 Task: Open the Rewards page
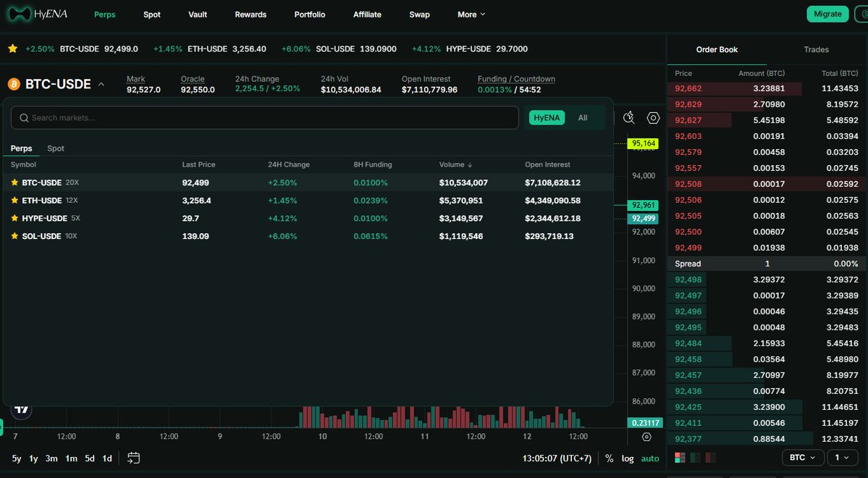(x=250, y=14)
